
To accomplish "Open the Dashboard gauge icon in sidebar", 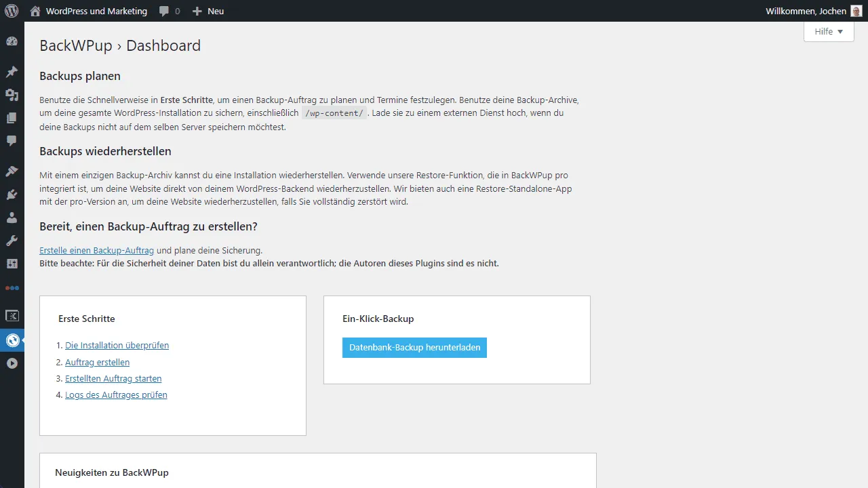I will coord(12,41).
